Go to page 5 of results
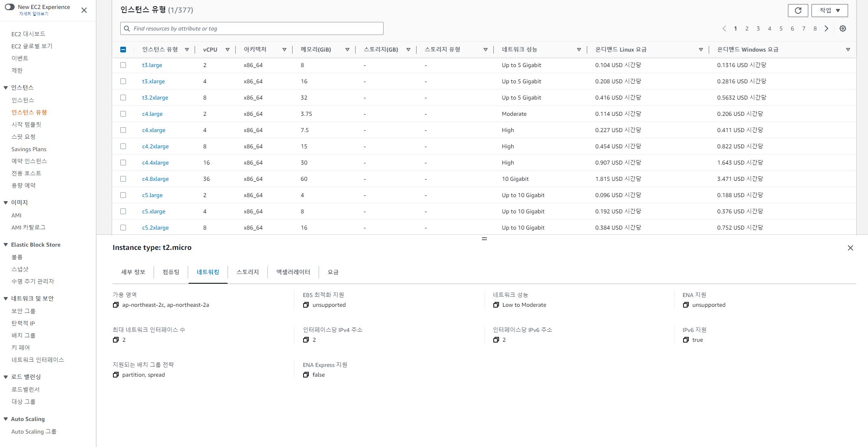868x447 pixels. tap(781, 28)
